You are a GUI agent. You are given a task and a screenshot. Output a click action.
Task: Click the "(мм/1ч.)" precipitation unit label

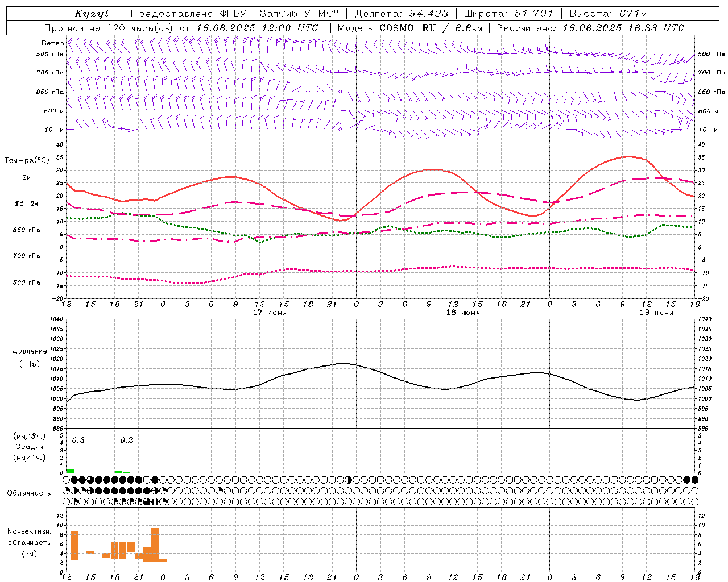(29, 458)
